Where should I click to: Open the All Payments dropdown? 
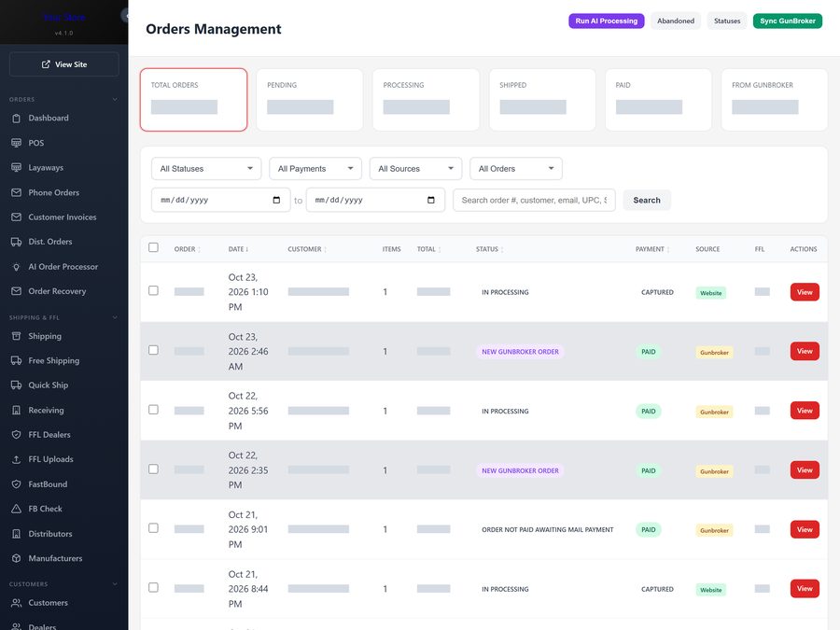click(315, 169)
